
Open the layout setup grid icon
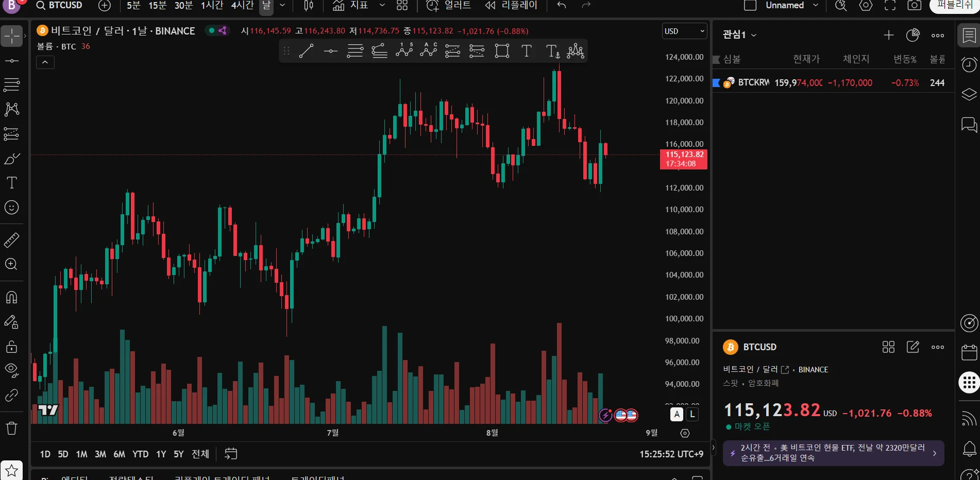point(402,6)
